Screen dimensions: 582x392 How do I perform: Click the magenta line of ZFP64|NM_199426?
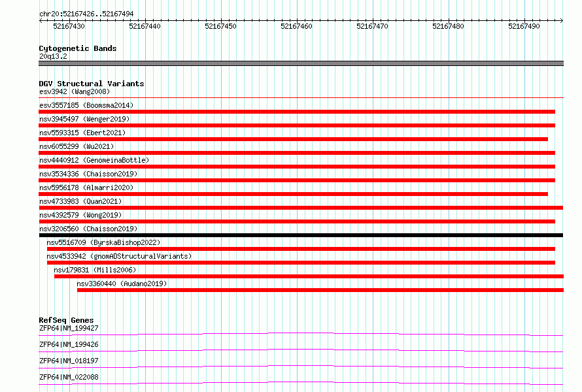[x=301, y=350]
